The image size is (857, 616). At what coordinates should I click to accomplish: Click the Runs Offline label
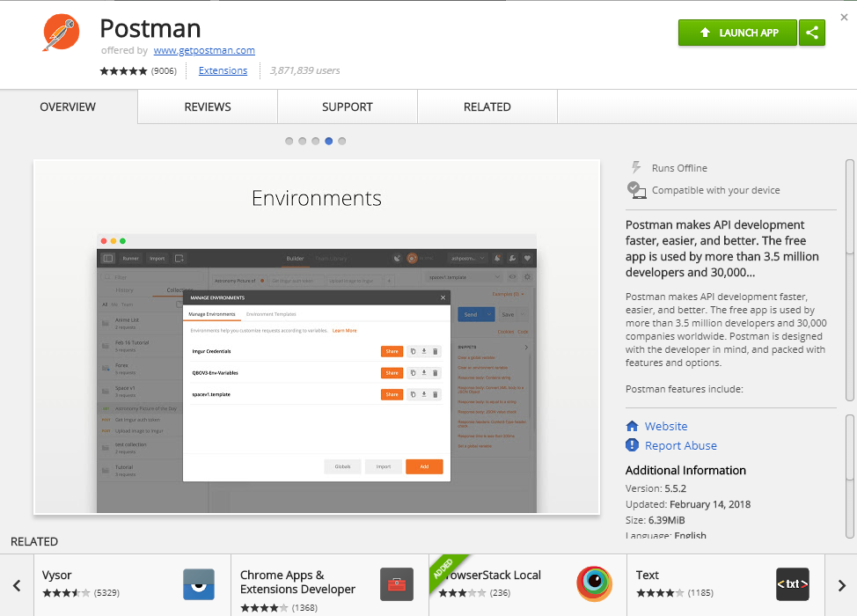[x=679, y=168]
